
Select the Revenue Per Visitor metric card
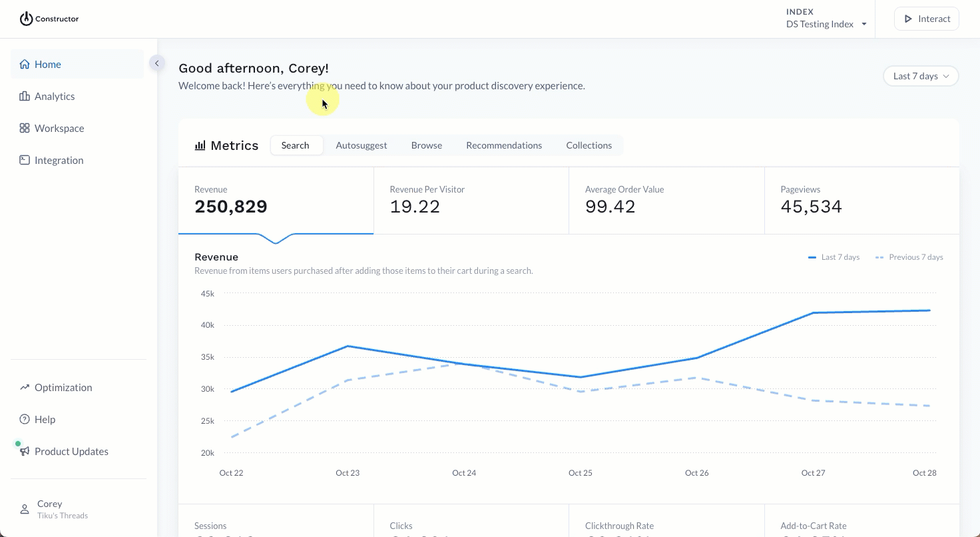pyautogui.click(x=471, y=201)
